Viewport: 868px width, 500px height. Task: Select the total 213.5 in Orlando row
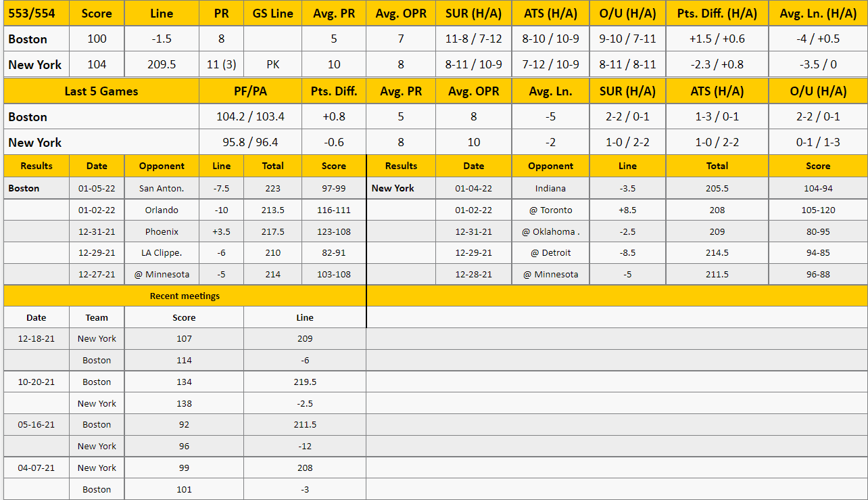[273, 210]
